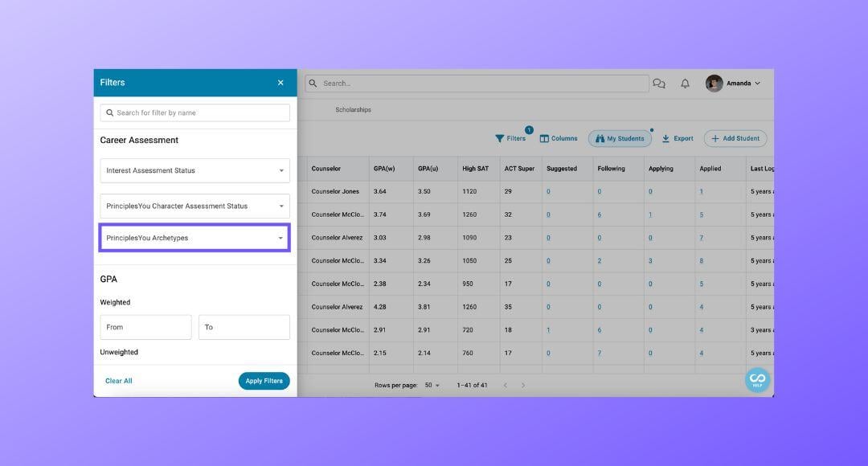868x466 pixels.
Task: Open Interest Assessment Status dropdown
Action: tap(194, 170)
